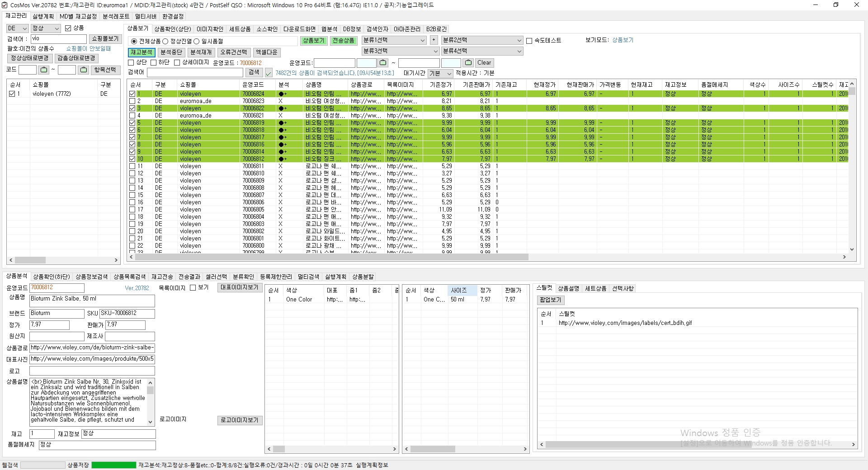Viewport: 868px width, 470px height.
Task: Check the row 2 euromoa_de product checkbox
Action: click(x=132, y=101)
